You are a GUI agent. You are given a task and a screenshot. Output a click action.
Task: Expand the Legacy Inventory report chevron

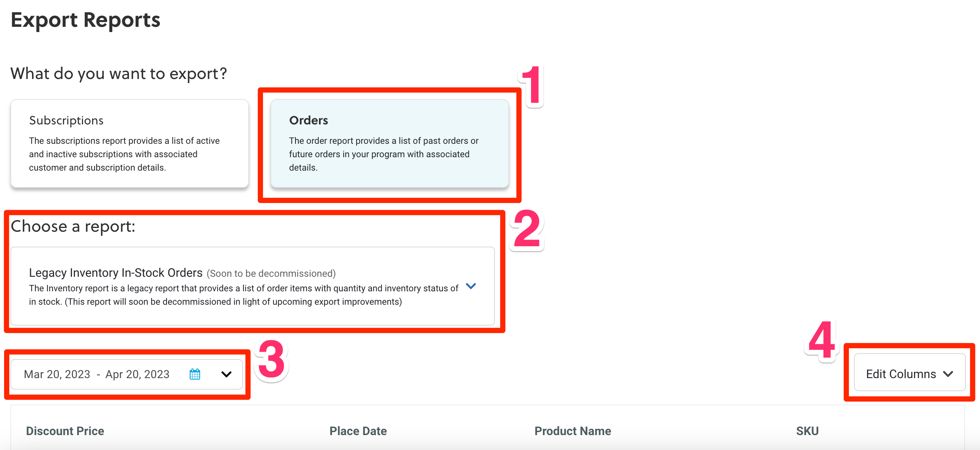[x=471, y=286]
